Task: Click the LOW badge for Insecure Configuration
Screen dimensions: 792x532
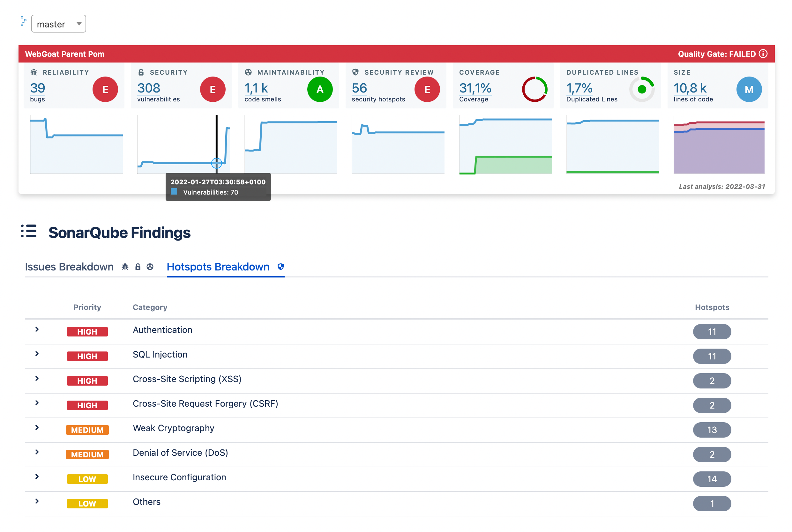Action: coord(87,479)
